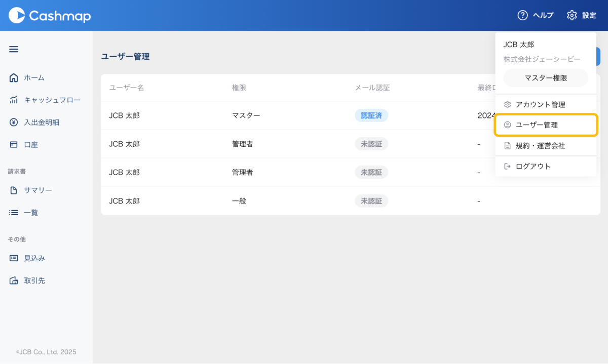Viewport: 608px width, 364px height.
Task: Select アカウント管理 in settings menu
Action: (540, 105)
